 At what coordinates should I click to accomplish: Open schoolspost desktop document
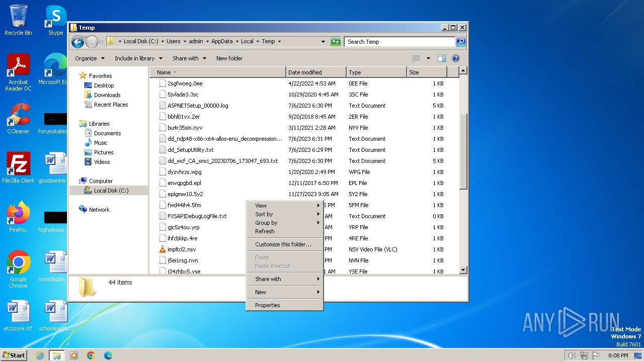coord(55,316)
